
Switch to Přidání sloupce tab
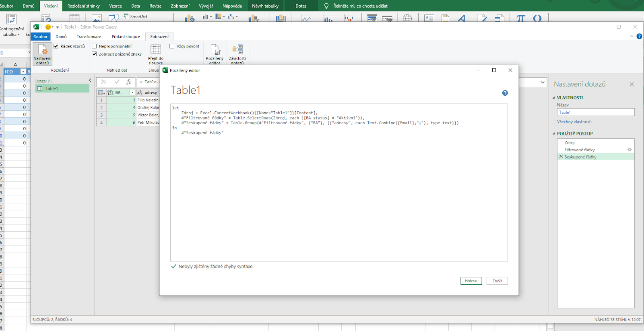tap(126, 37)
